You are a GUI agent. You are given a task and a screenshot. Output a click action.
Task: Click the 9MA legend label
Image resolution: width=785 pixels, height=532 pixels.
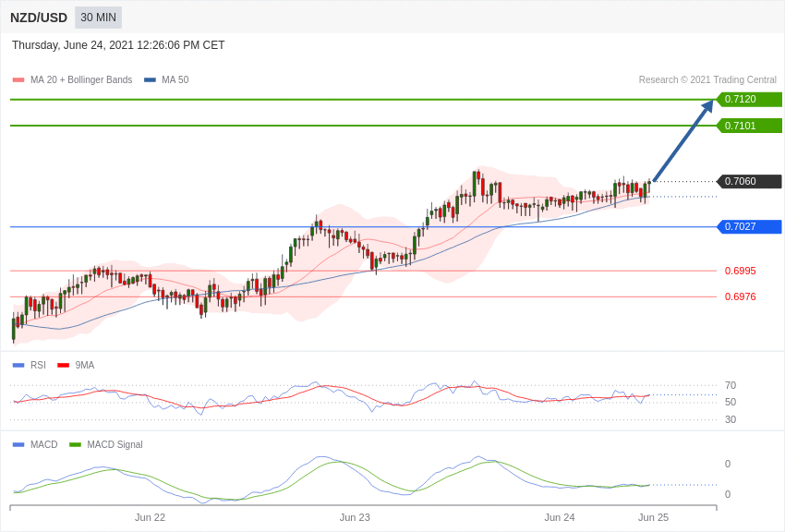85,366
